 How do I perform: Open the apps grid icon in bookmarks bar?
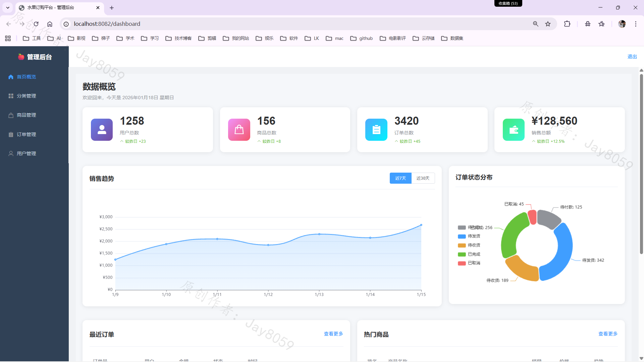(x=8, y=38)
